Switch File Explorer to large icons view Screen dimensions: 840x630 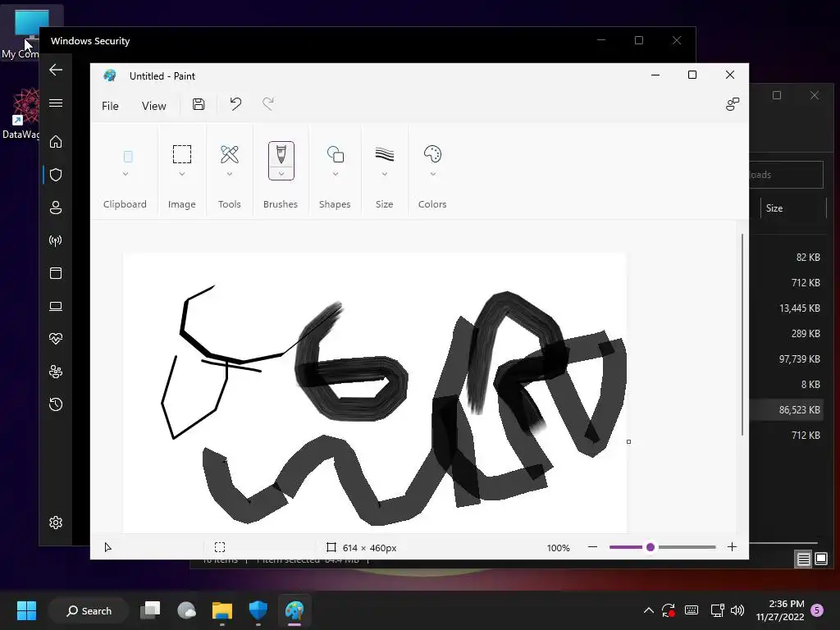[821, 559]
